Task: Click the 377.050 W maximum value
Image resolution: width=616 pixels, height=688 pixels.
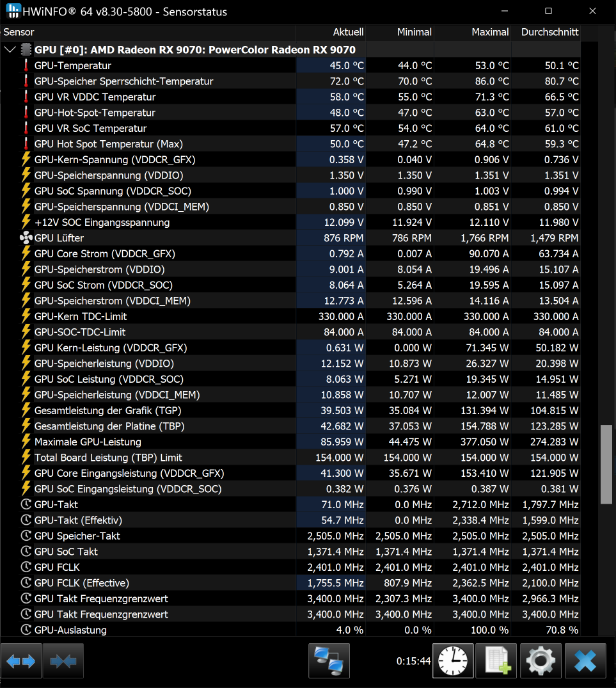Action: (484, 442)
